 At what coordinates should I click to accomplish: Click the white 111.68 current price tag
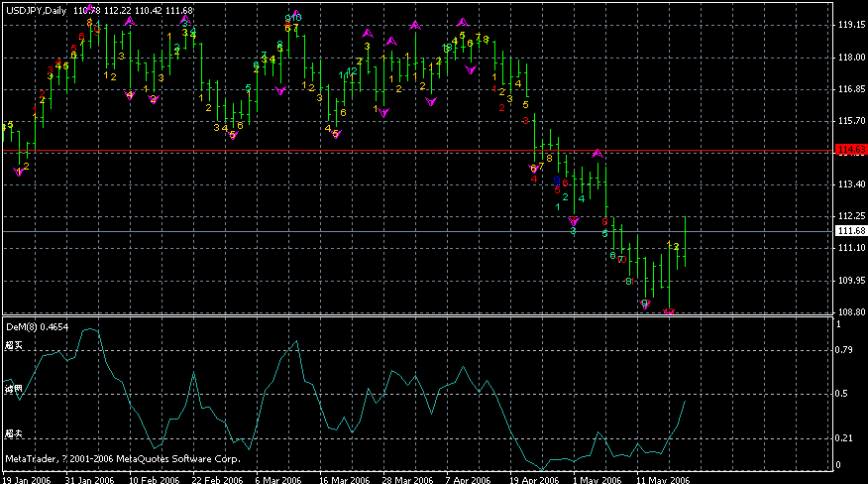(x=851, y=231)
